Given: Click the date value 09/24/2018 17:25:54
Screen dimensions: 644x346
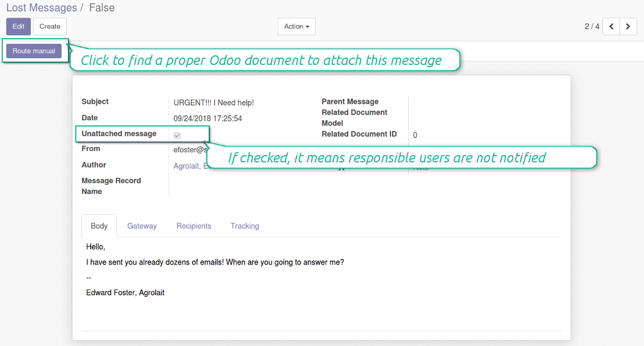Looking at the screenshot, I should tap(208, 119).
